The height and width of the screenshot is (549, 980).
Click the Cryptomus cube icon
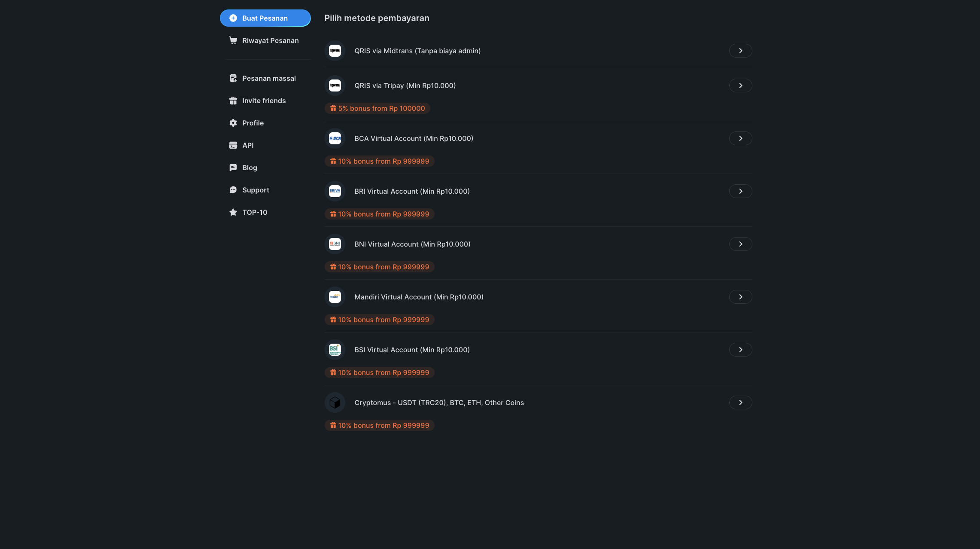[x=335, y=403]
